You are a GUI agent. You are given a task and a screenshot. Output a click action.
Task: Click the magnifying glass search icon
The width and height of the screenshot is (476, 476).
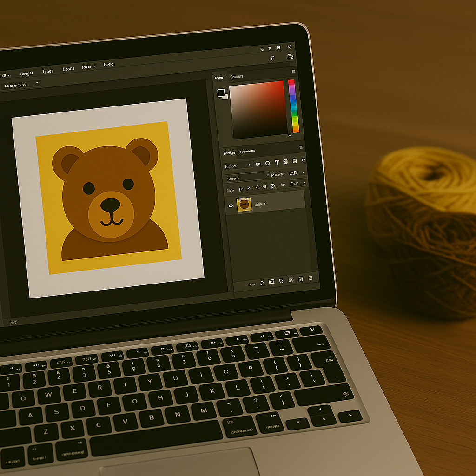258,187
